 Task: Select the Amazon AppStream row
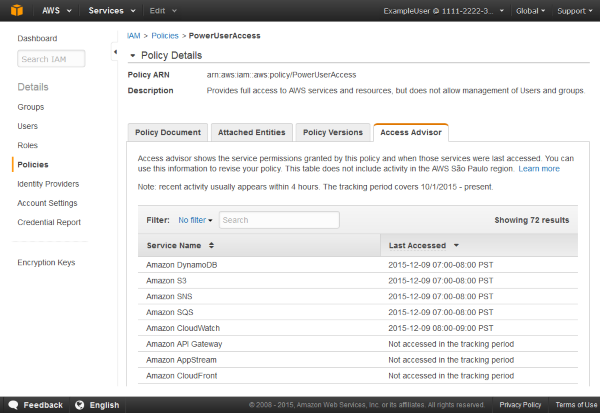pos(358,360)
